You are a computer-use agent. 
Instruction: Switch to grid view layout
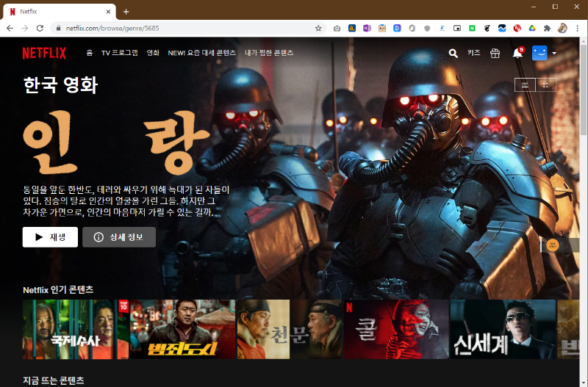pyautogui.click(x=545, y=84)
